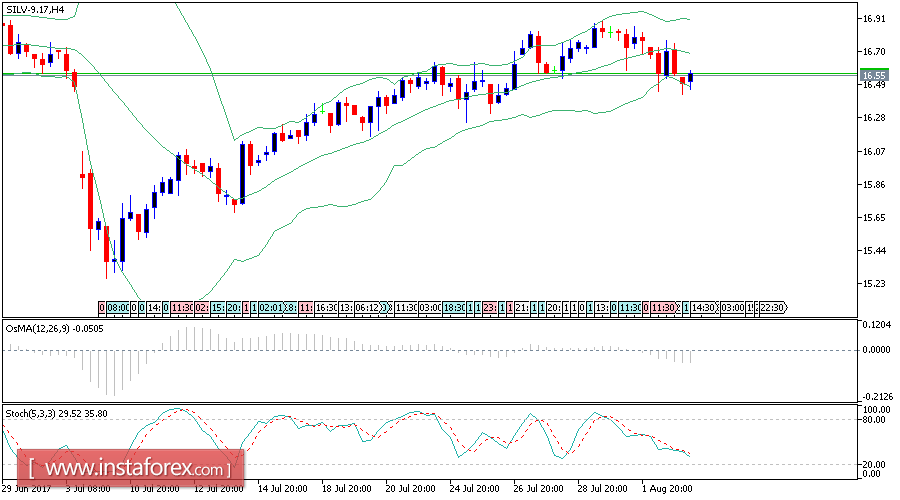
Task: Click the 15.23 price axis value
Action: pyautogui.click(x=874, y=284)
